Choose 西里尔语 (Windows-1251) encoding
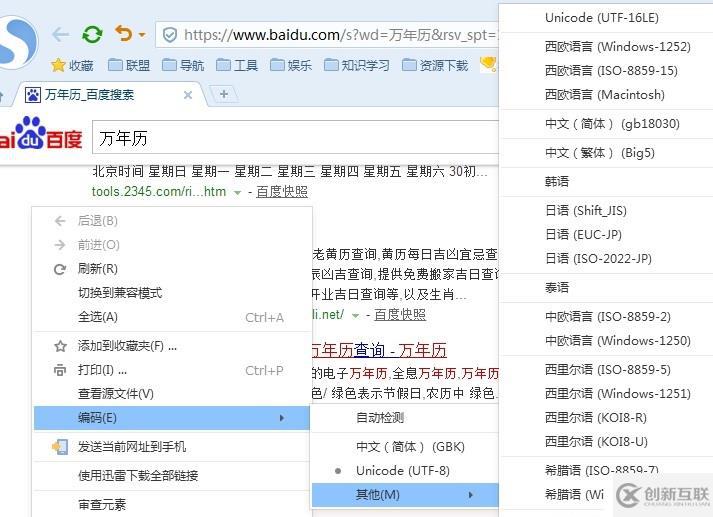The image size is (713, 517). point(606,394)
